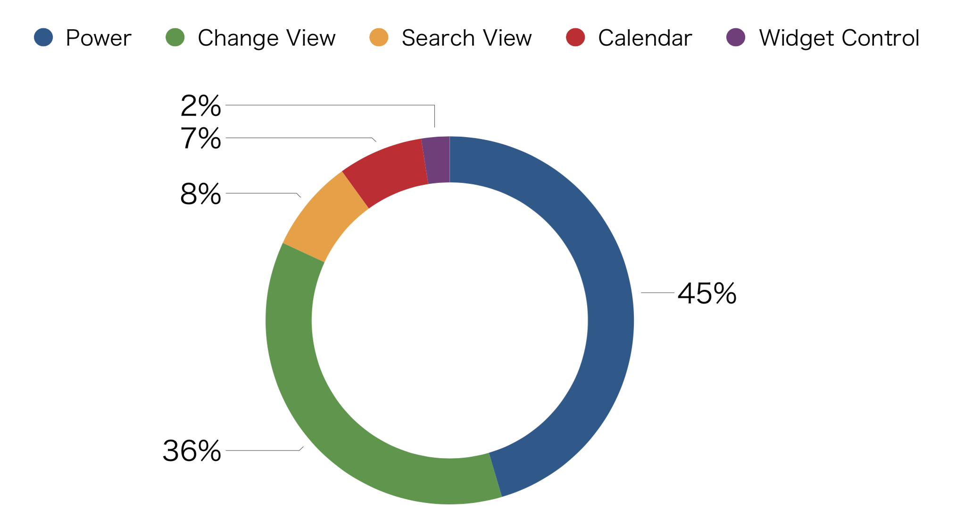Click the 45% data label
The image size is (980, 527).
[x=707, y=293]
